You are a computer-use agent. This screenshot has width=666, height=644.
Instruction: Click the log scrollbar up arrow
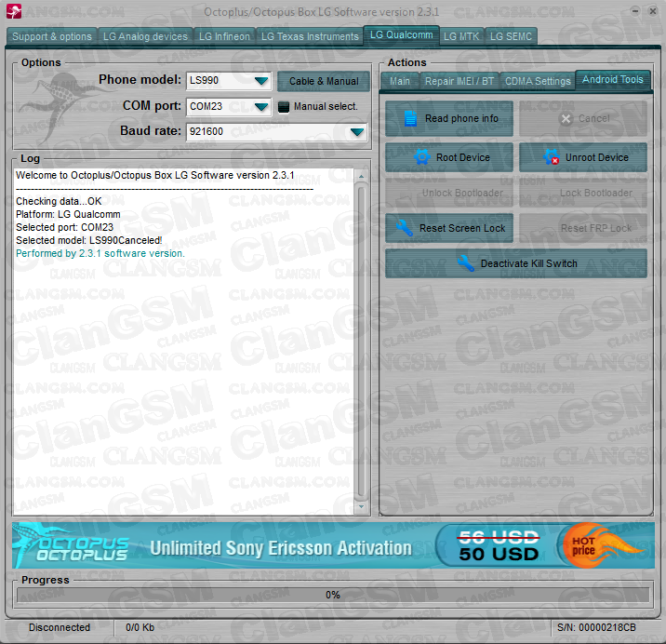361,176
